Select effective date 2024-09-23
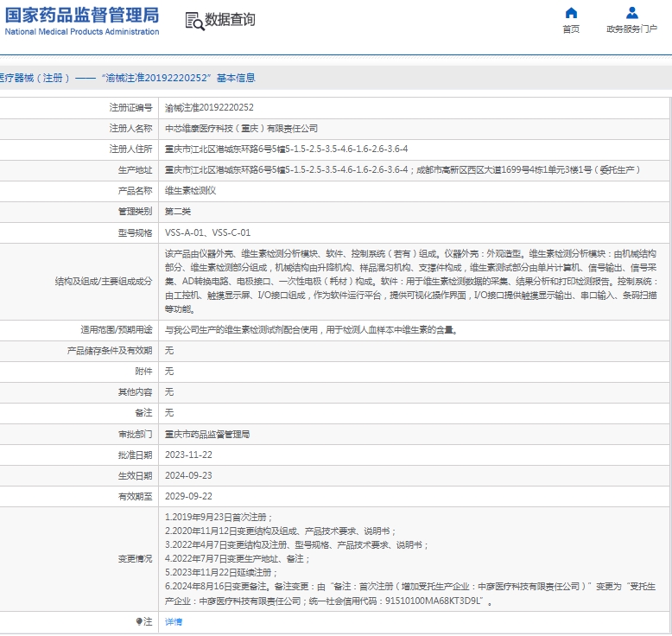This screenshot has width=672, height=636. tap(188, 475)
